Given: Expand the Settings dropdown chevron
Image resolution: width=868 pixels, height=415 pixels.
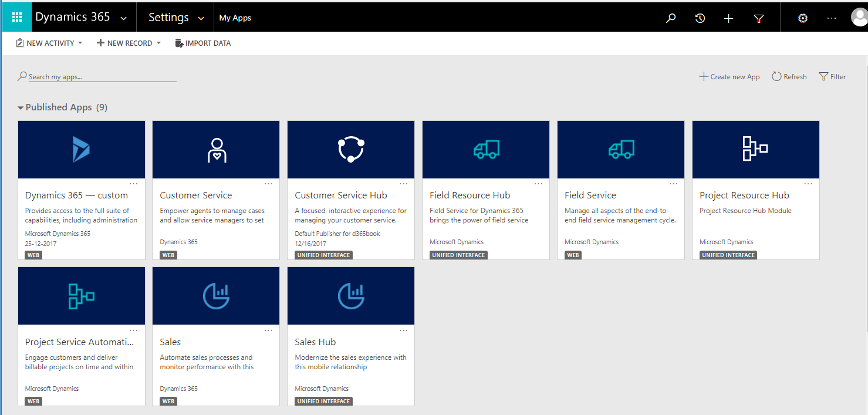Looking at the screenshot, I should click(201, 19).
